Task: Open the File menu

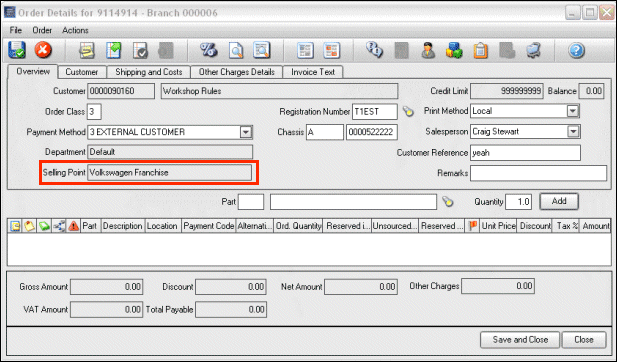Action: coord(16,30)
